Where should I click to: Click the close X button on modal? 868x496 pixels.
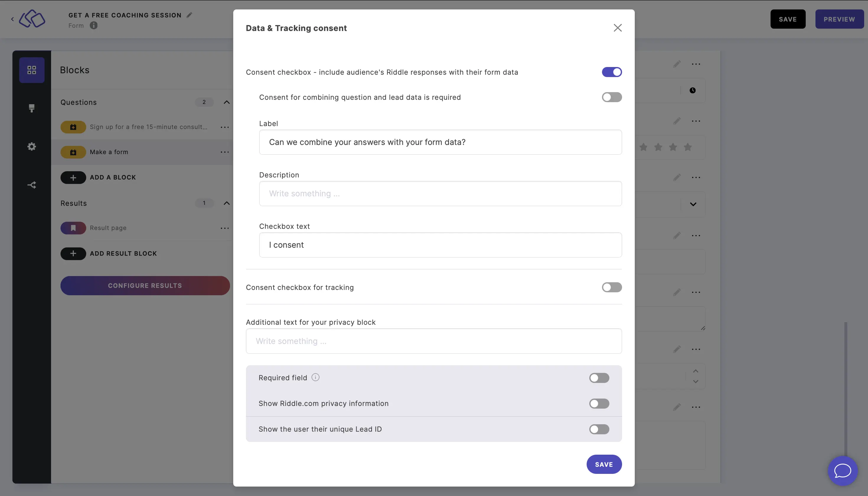(618, 28)
